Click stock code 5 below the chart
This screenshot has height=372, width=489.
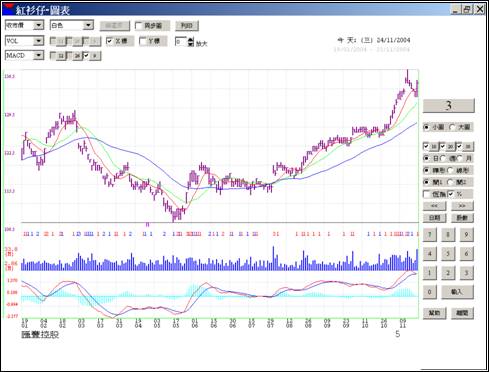tap(397, 334)
